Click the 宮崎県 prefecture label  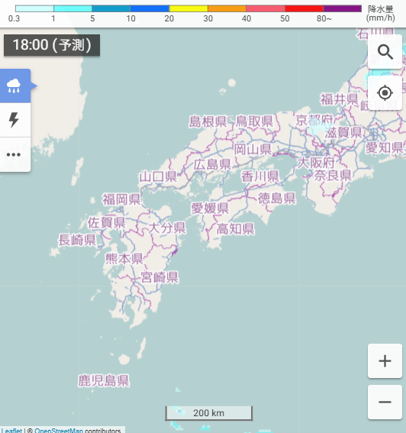tap(159, 277)
